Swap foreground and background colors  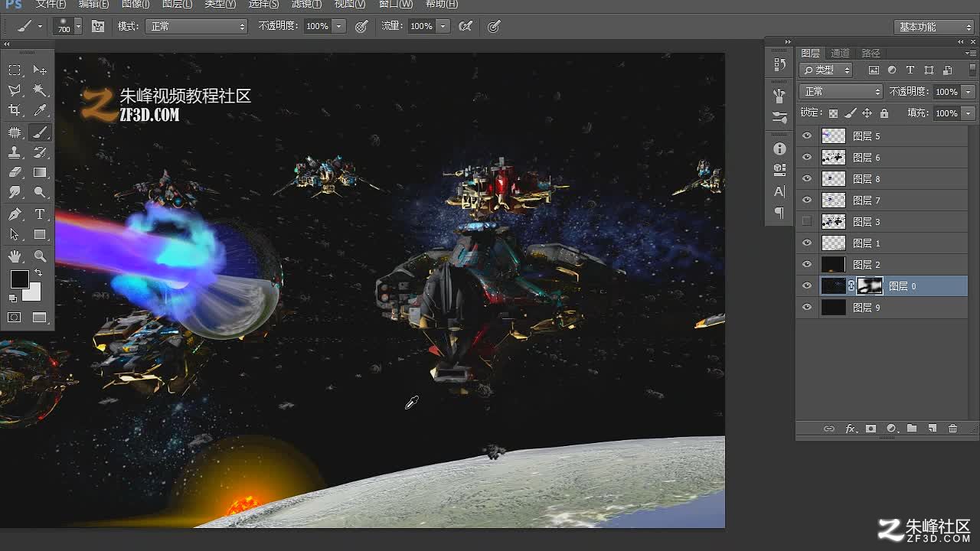pos(38,272)
